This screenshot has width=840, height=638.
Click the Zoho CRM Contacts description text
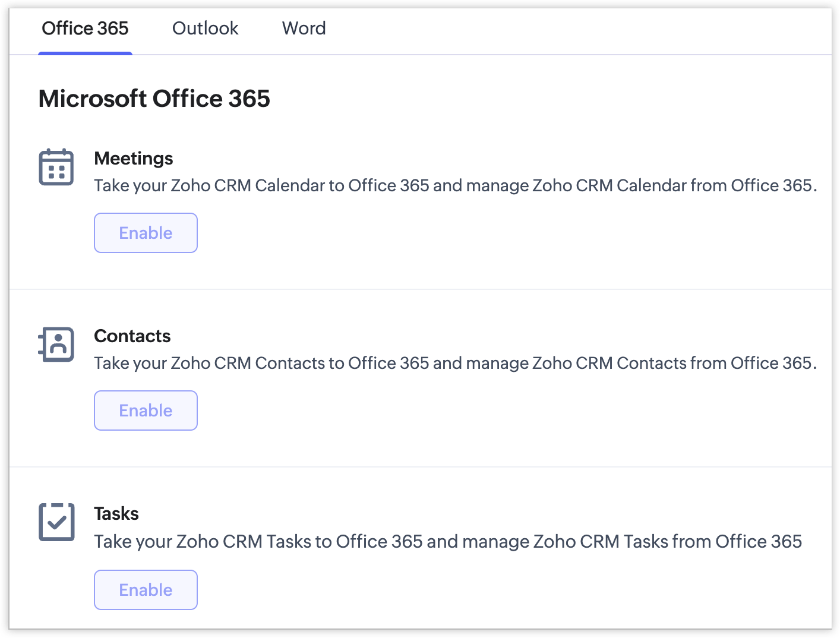[455, 364]
